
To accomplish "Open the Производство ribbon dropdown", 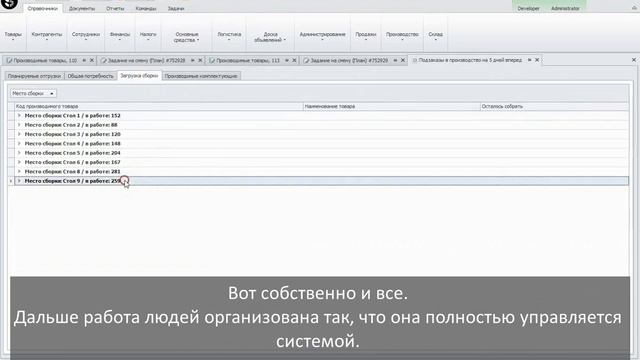I will [402, 36].
